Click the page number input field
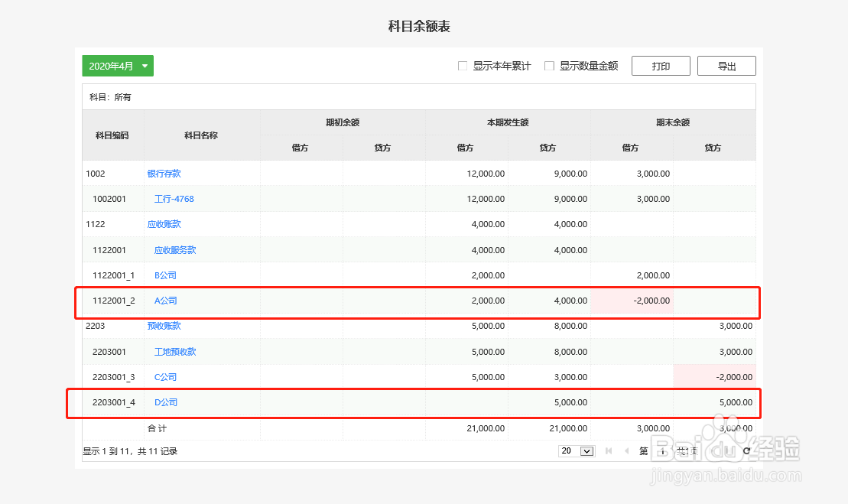This screenshot has height=504, width=848. (662, 450)
